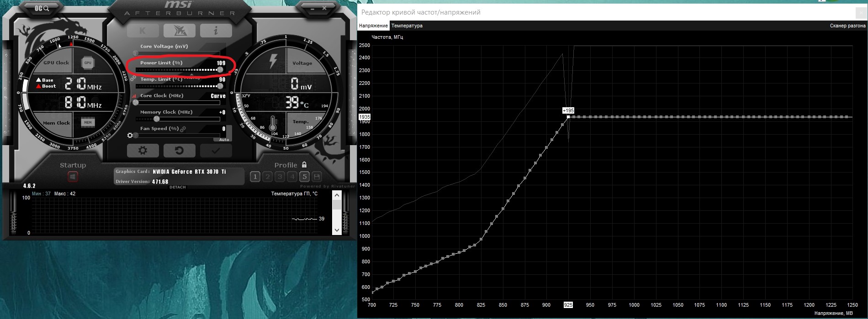868x319 pixels.
Task: Launch Kombustor with the K button
Action: (x=143, y=30)
